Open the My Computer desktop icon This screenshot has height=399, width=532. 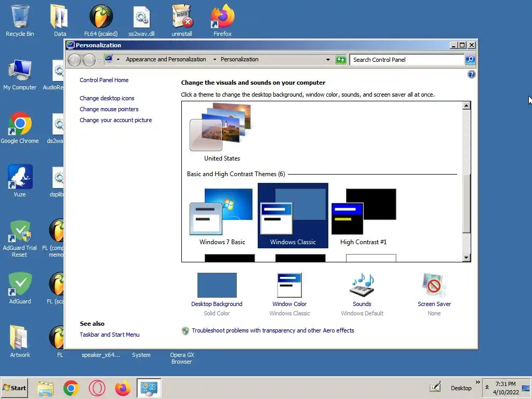pyautogui.click(x=20, y=75)
